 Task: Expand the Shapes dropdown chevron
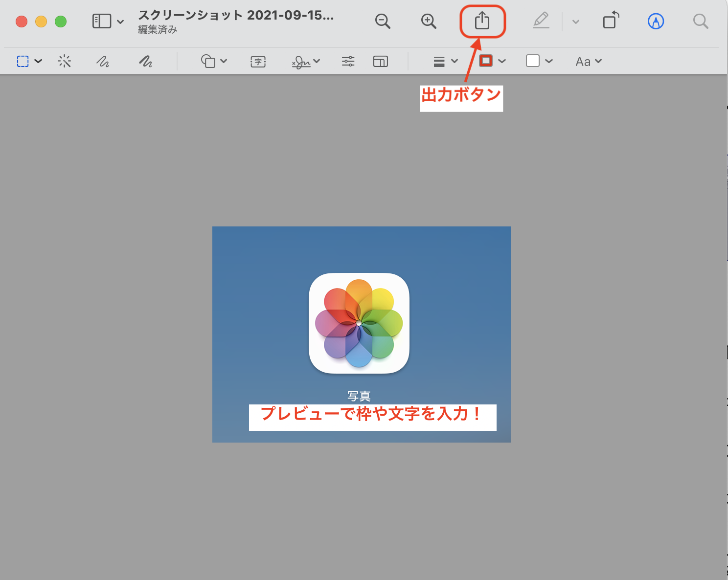click(224, 61)
